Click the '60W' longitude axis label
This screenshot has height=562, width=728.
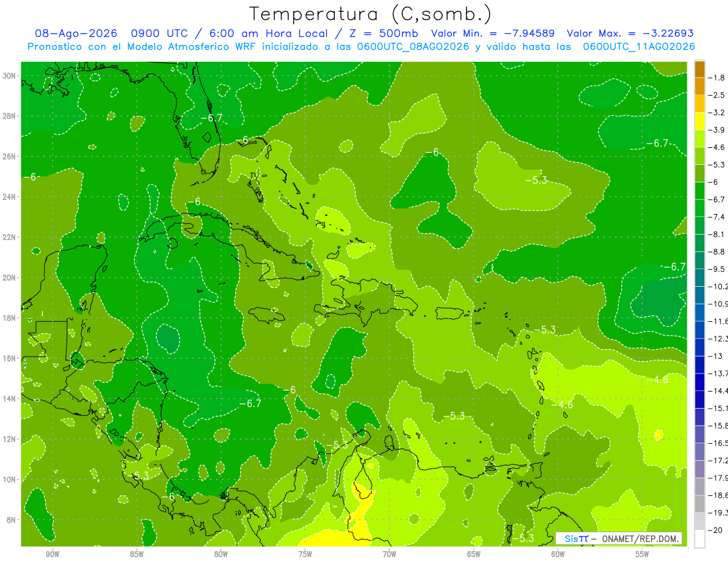click(558, 554)
